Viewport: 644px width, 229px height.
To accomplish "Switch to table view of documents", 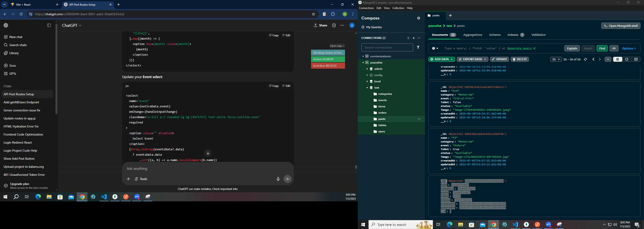I will click(x=636, y=59).
